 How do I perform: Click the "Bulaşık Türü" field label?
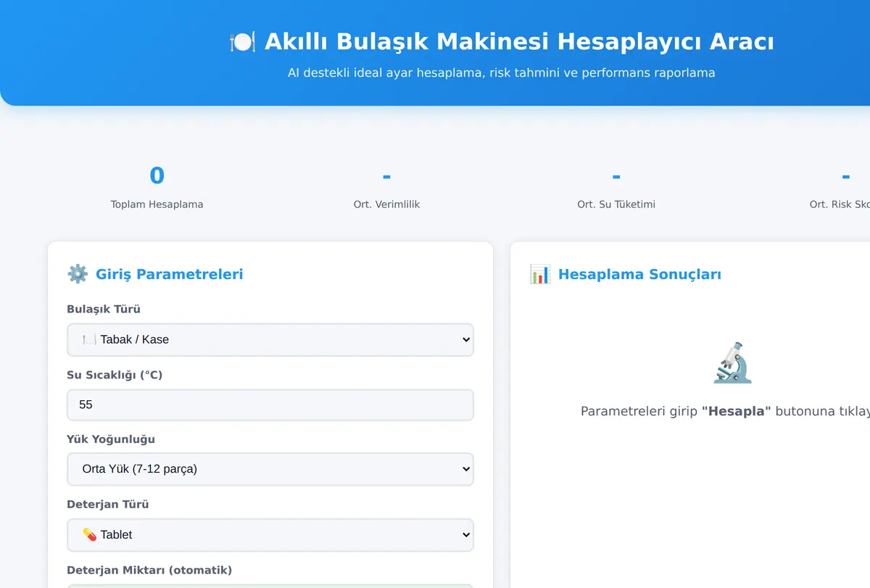pos(104,309)
